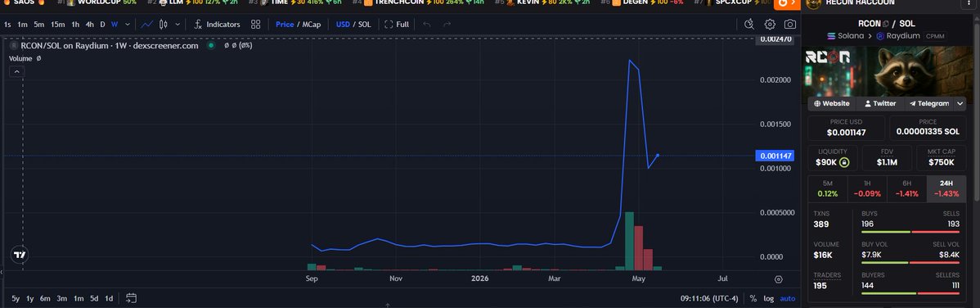Open the chart layout grid icon
Viewport: 980px width, 308px height.
(255, 25)
